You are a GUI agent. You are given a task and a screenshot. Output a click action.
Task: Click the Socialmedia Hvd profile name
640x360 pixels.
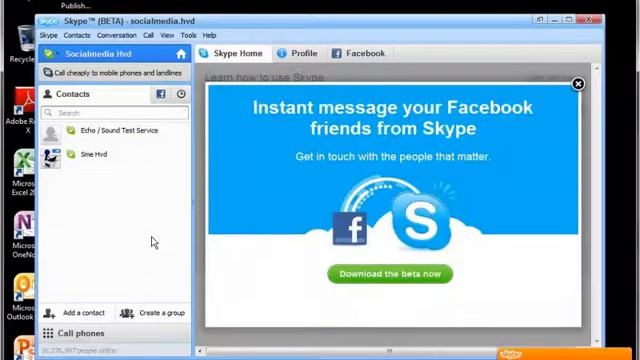pos(98,54)
